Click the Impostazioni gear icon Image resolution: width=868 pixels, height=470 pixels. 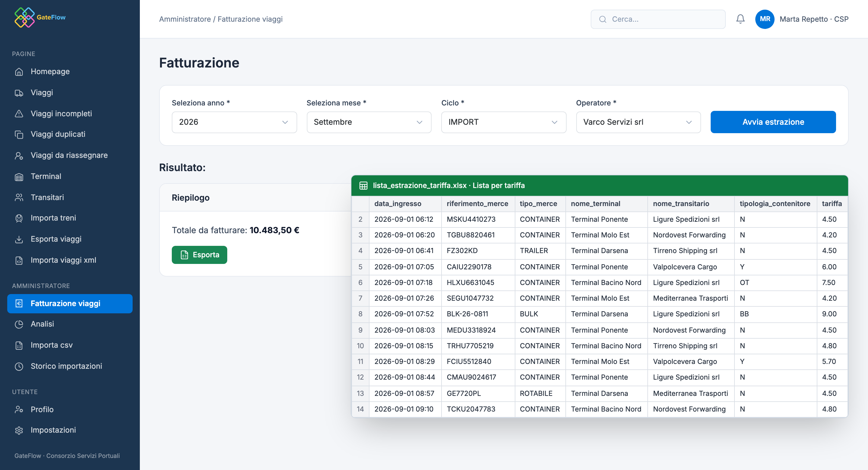click(19, 430)
